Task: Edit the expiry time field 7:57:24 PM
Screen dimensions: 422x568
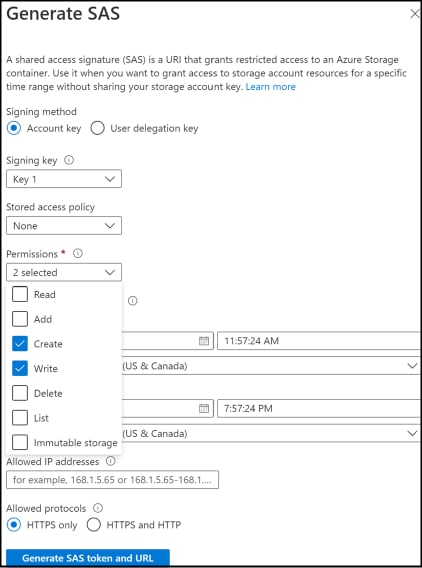Action: [x=319, y=409]
